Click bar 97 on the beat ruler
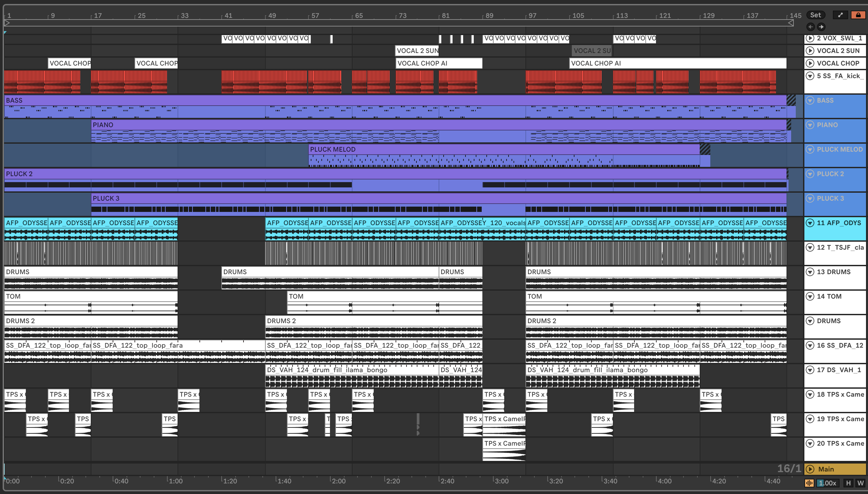Screen dimensions: 868x494 pyautogui.click(x=532, y=16)
